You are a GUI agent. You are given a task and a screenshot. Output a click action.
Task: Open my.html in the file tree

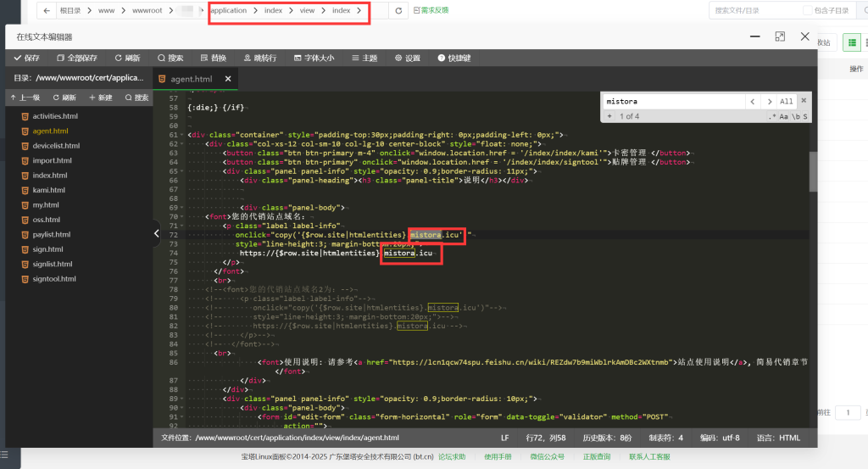coord(46,205)
